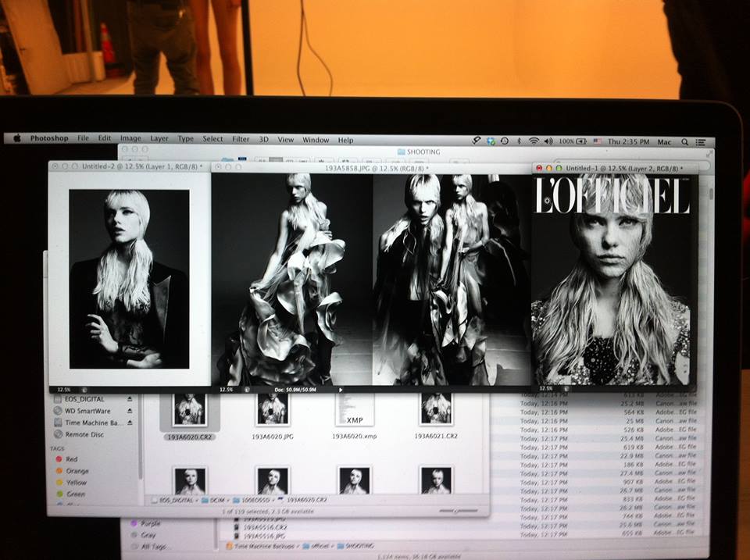This screenshot has width=750, height=560.
Task: Eject the EOS_DIGITAL volume
Action: click(130, 399)
